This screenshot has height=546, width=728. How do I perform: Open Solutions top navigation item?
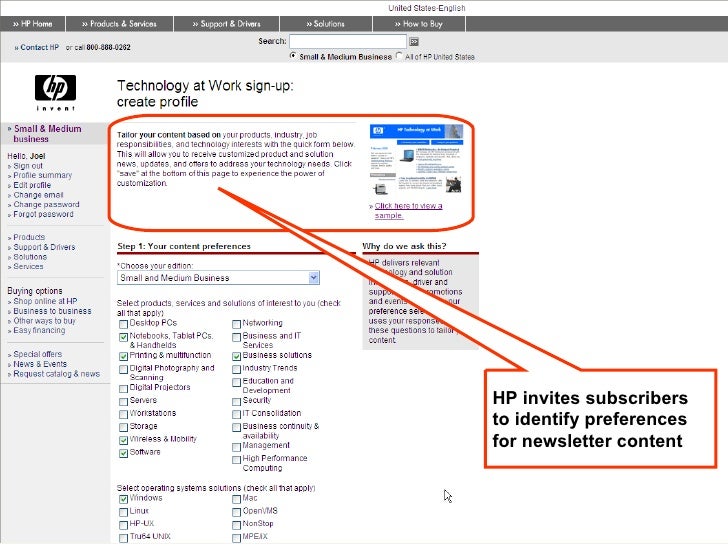325,24
